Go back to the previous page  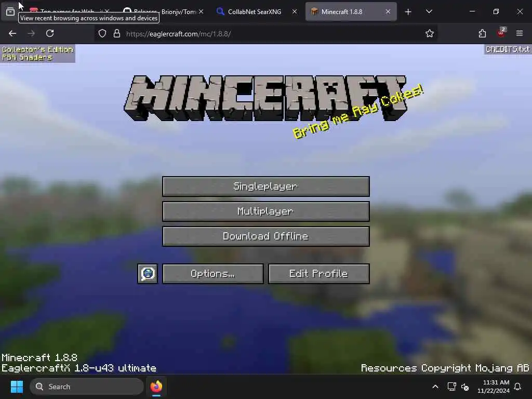[x=12, y=33]
